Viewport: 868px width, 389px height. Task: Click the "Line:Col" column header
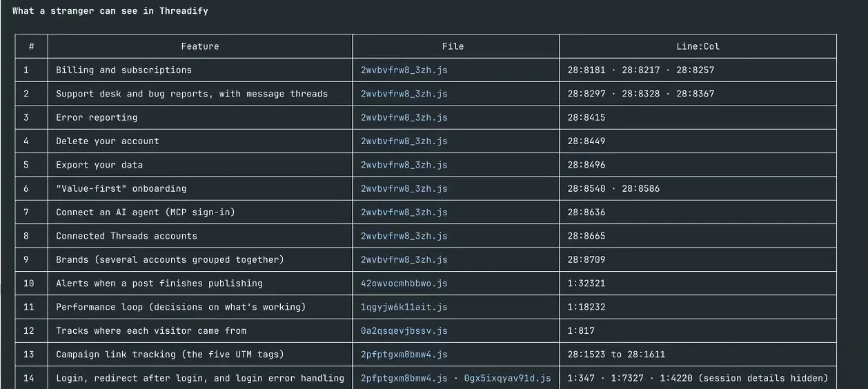click(x=698, y=46)
